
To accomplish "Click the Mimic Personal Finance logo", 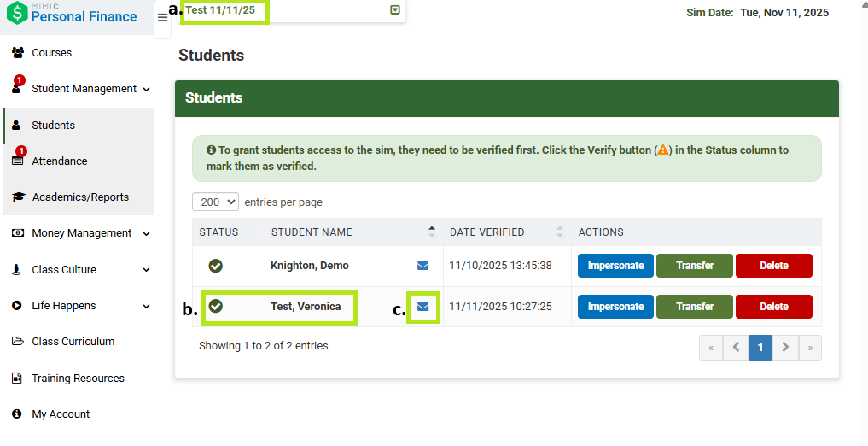I will coord(71,14).
